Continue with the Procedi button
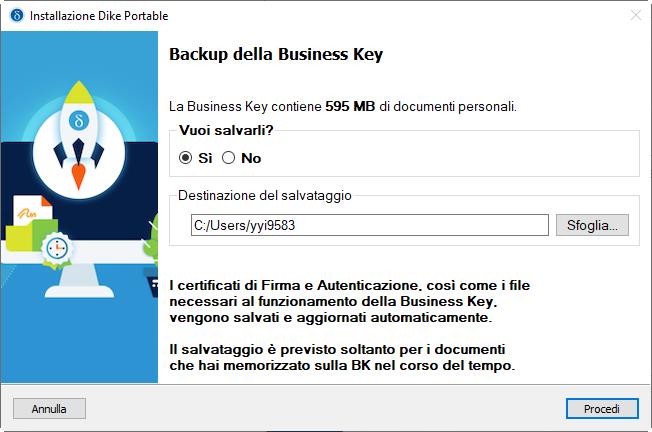This screenshot has height=432, width=652. pos(601,408)
